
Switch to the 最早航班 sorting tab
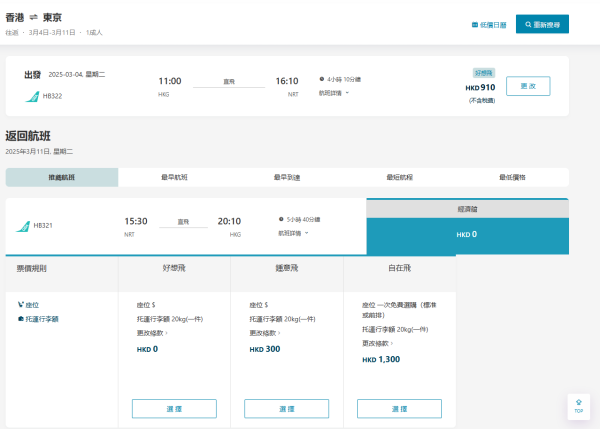click(x=174, y=177)
